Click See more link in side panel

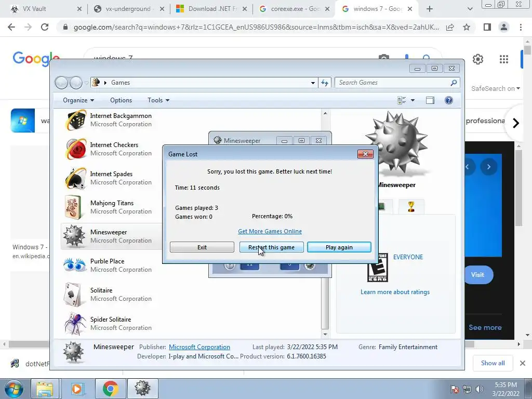point(485,327)
